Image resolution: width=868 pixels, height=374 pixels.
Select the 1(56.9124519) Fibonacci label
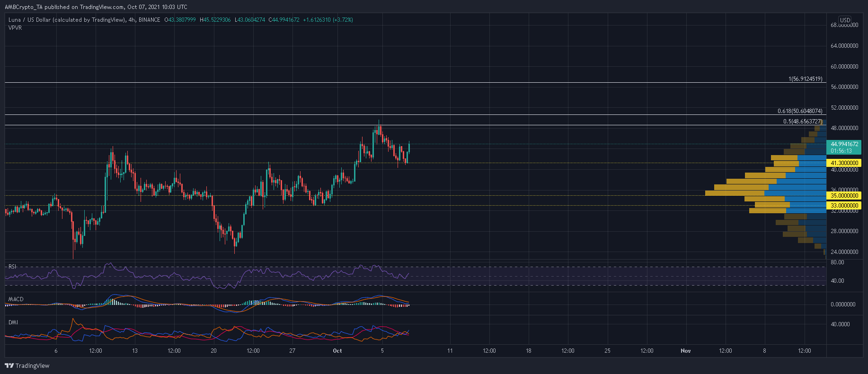[806, 79]
